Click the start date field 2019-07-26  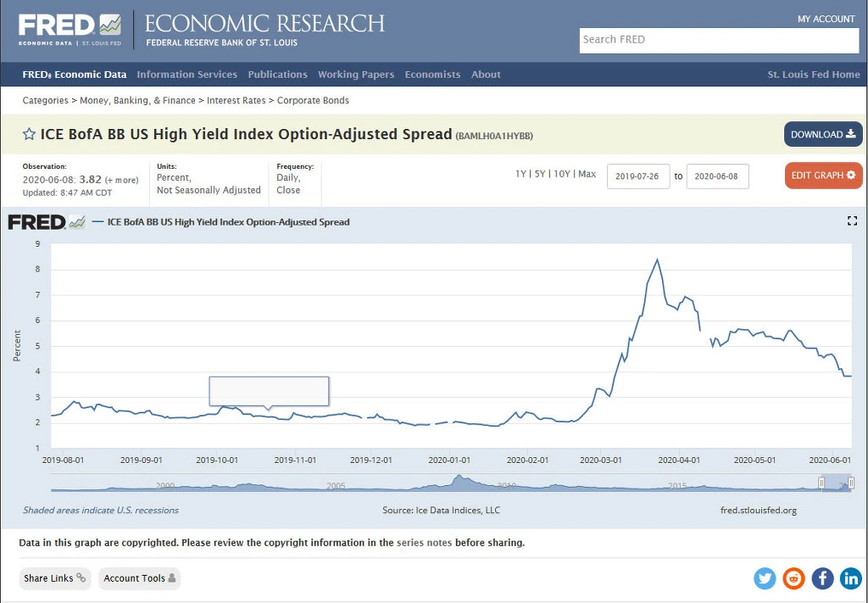pos(638,176)
